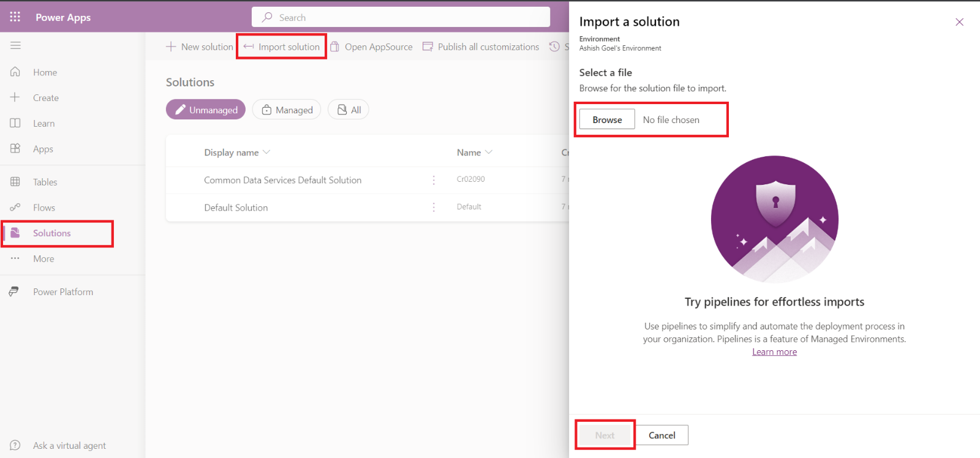The width and height of the screenshot is (980, 458).
Task: Open the app launcher waffle icon
Action: [15, 17]
